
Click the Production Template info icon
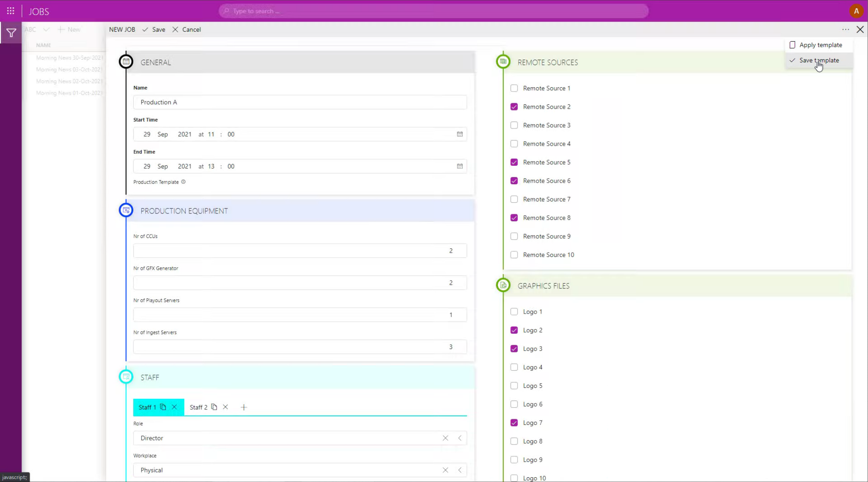[x=183, y=182]
